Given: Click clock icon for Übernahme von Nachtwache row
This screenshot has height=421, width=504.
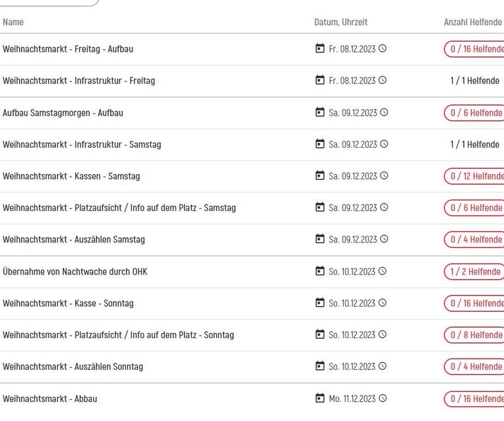Looking at the screenshot, I should point(382,271).
